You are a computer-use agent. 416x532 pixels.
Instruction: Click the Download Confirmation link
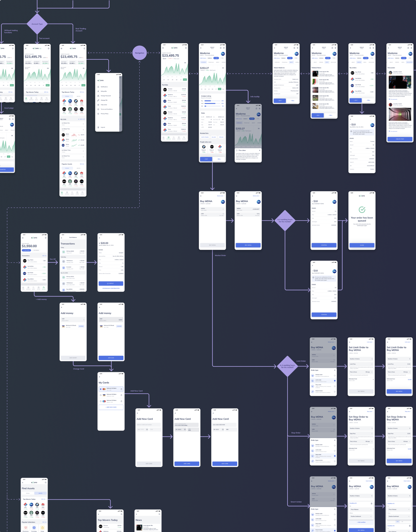pos(111,288)
